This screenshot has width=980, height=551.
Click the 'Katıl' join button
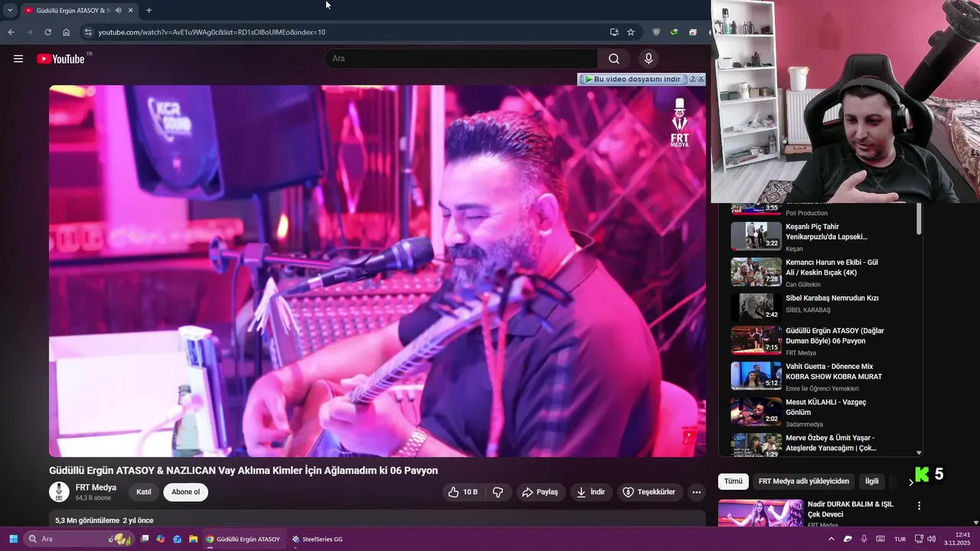(x=144, y=492)
